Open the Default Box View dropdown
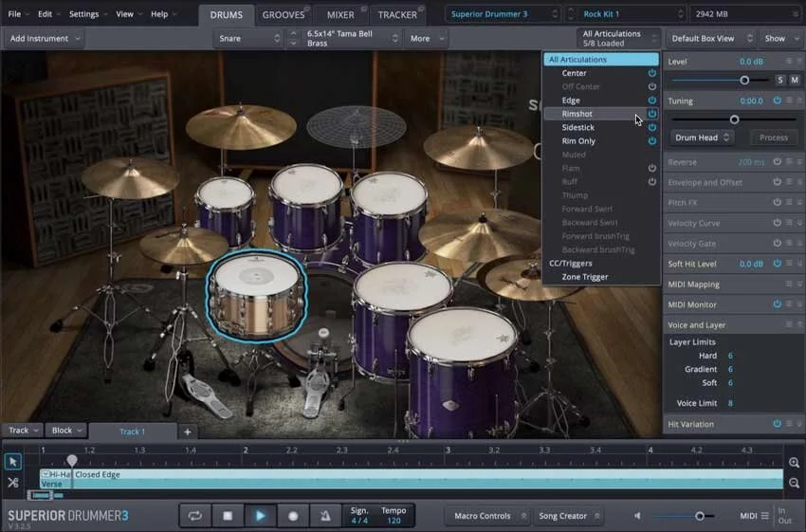 [x=711, y=38]
